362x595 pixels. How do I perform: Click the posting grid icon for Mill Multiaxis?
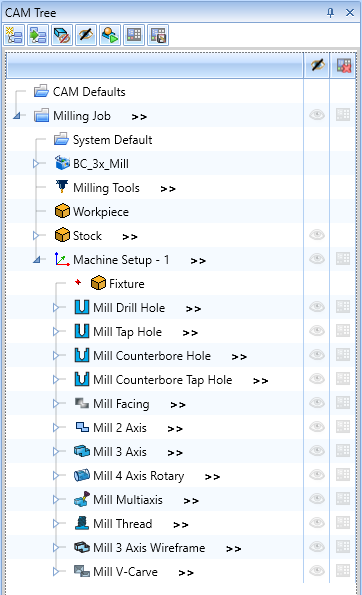tap(343, 499)
